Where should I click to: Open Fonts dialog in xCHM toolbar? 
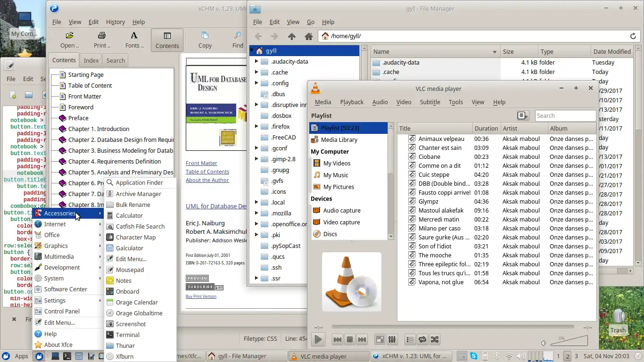tap(134, 40)
